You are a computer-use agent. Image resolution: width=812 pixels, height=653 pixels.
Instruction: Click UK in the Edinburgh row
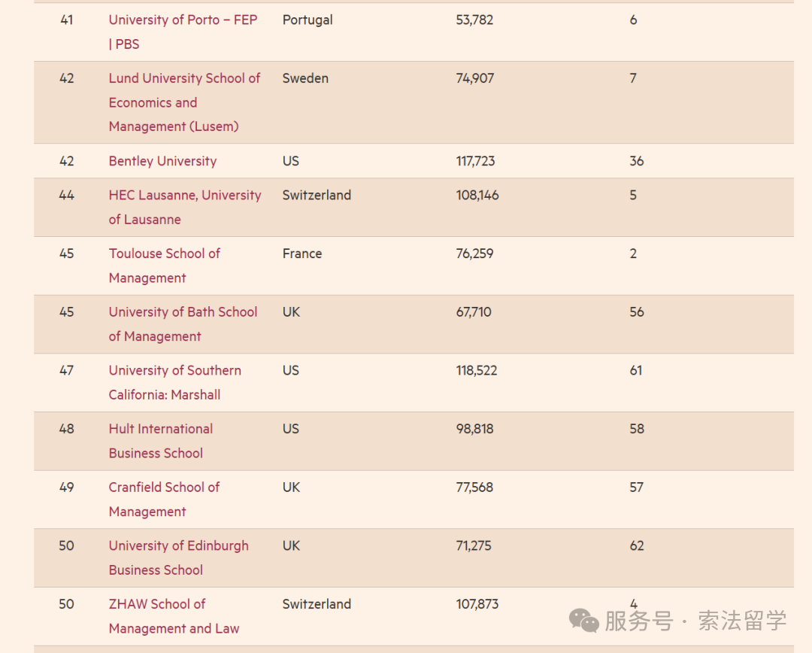click(291, 545)
